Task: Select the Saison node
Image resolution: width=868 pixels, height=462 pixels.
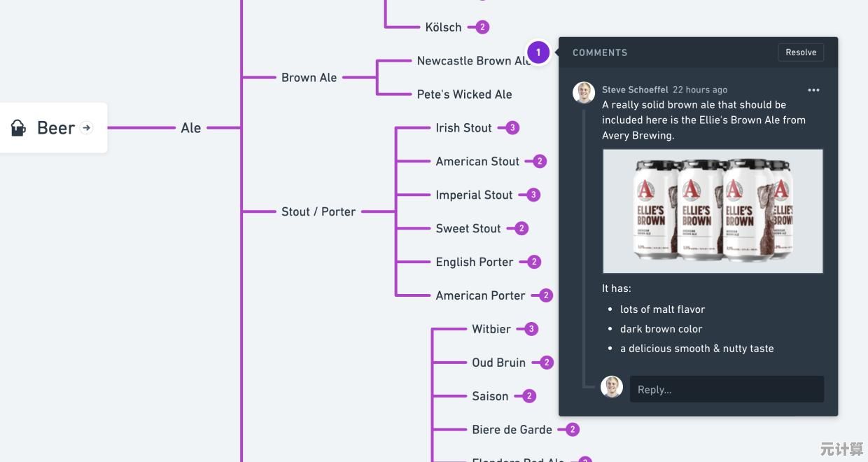Action: click(490, 396)
